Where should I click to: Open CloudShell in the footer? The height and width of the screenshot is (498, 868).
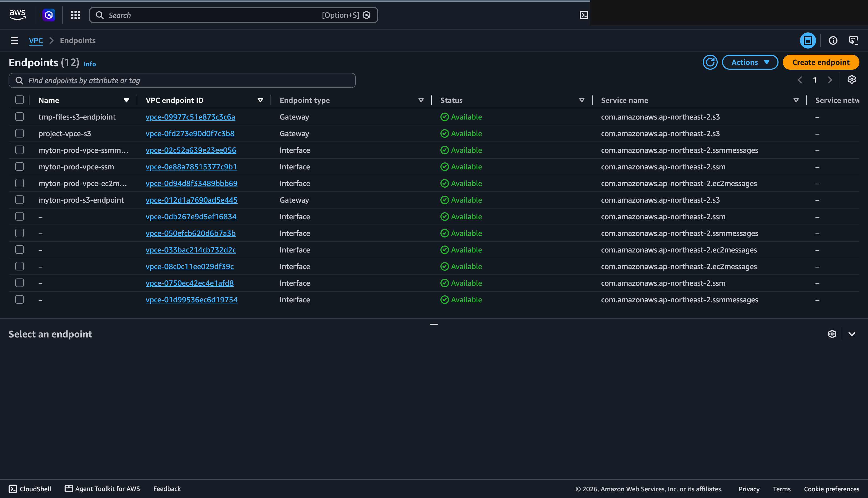pos(30,489)
